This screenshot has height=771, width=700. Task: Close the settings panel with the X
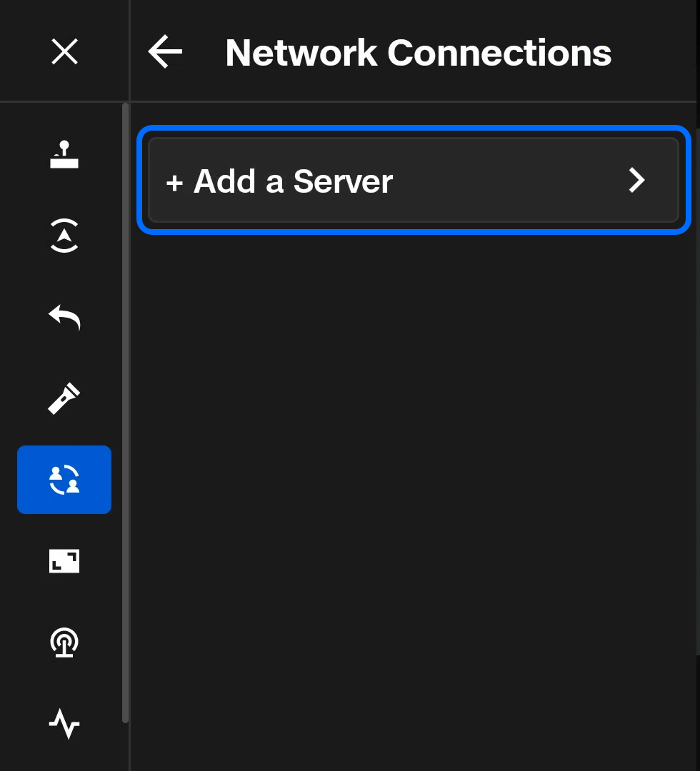(64, 52)
